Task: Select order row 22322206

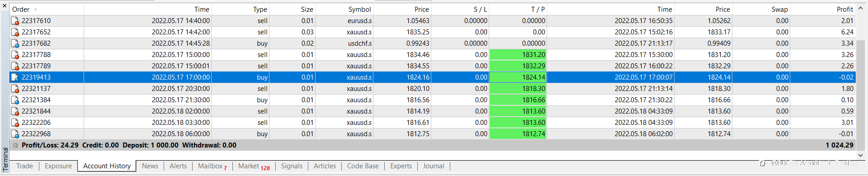Action: (432, 123)
